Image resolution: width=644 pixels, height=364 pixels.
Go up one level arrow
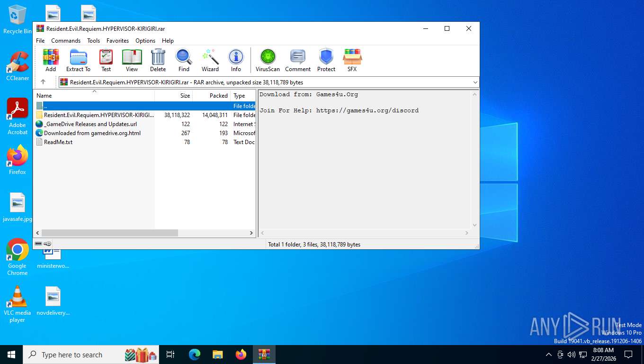tap(43, 82)
